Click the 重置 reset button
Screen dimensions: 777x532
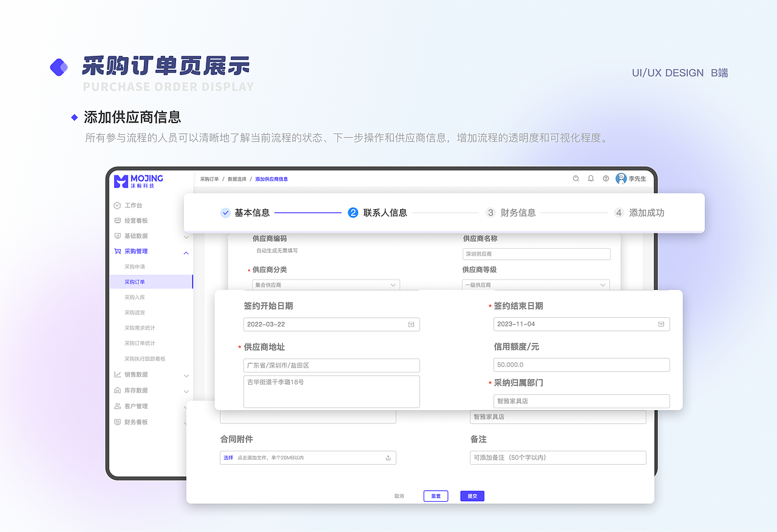pos(436,496)
